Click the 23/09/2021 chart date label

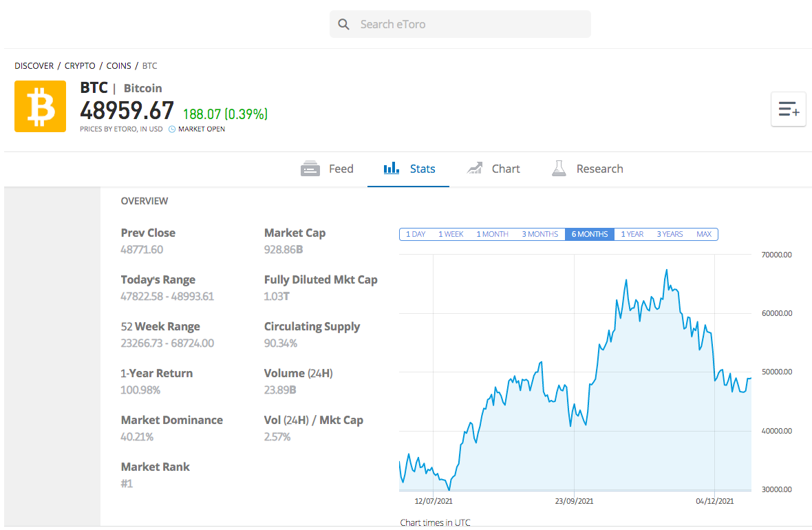pos(574,501)
